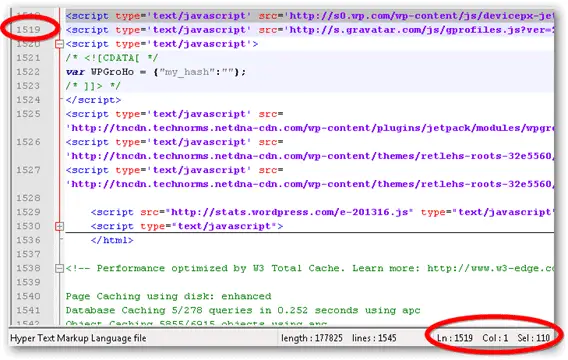The width and height of the screenshot is (568, 360).
Task: Click the closing </html> tag
Action: (x=112, y=240)
